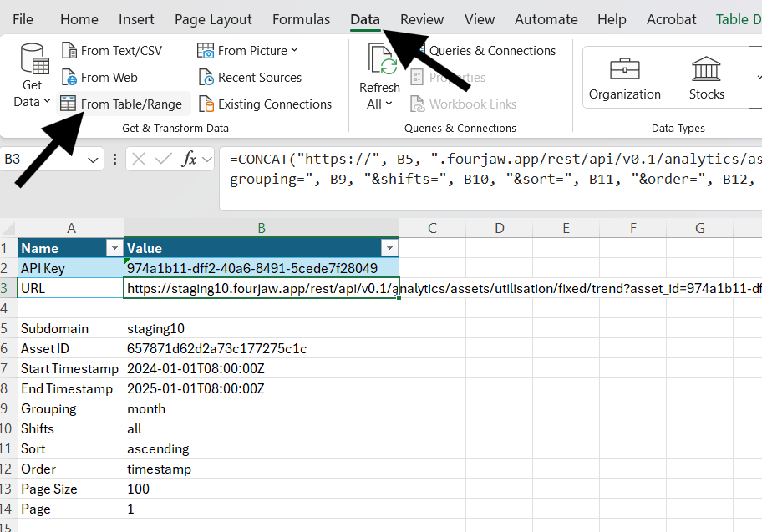Viewport: 762px width, 532px height.
Task: Use From Picture data import
Action: 246,50
